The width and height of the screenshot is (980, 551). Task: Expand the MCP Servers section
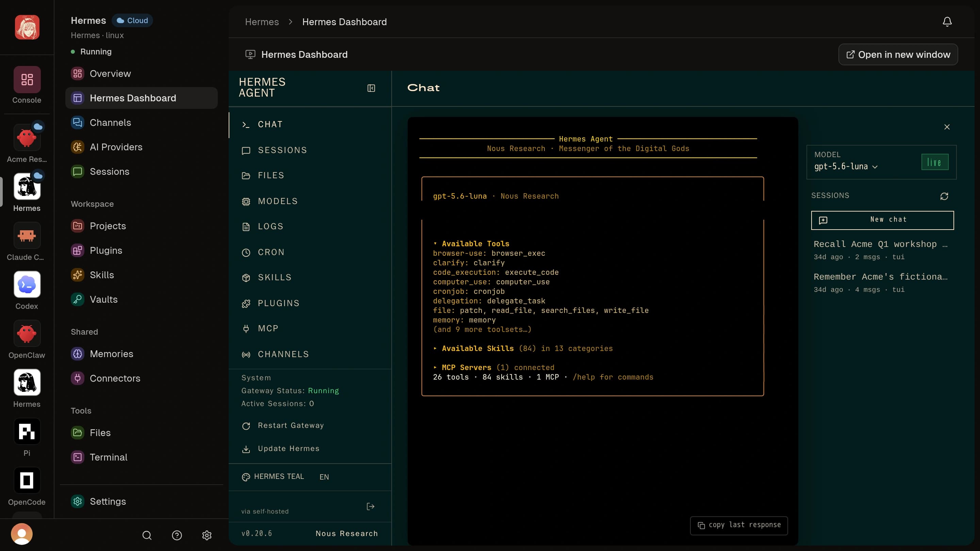493,368
